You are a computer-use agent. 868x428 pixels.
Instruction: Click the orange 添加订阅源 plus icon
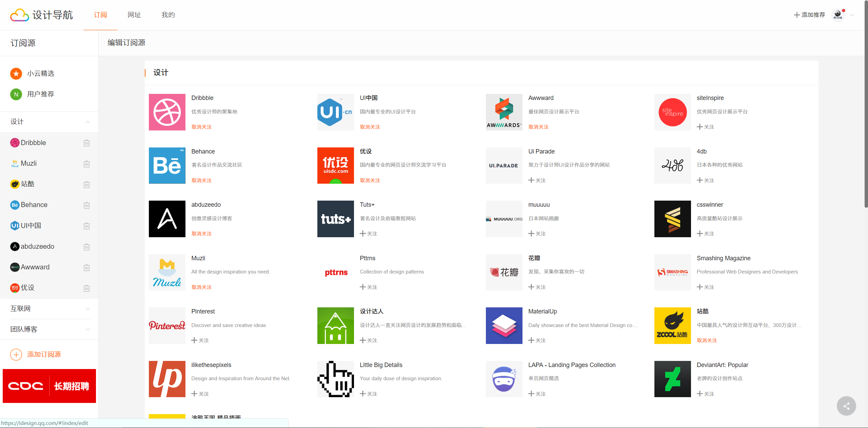tap(16, 354)
